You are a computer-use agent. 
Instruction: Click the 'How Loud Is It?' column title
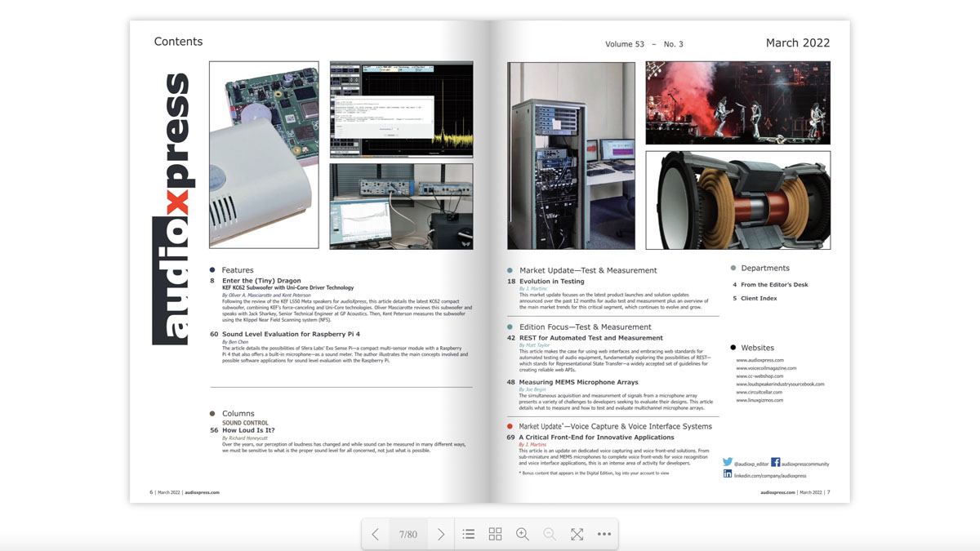point(248,430)
